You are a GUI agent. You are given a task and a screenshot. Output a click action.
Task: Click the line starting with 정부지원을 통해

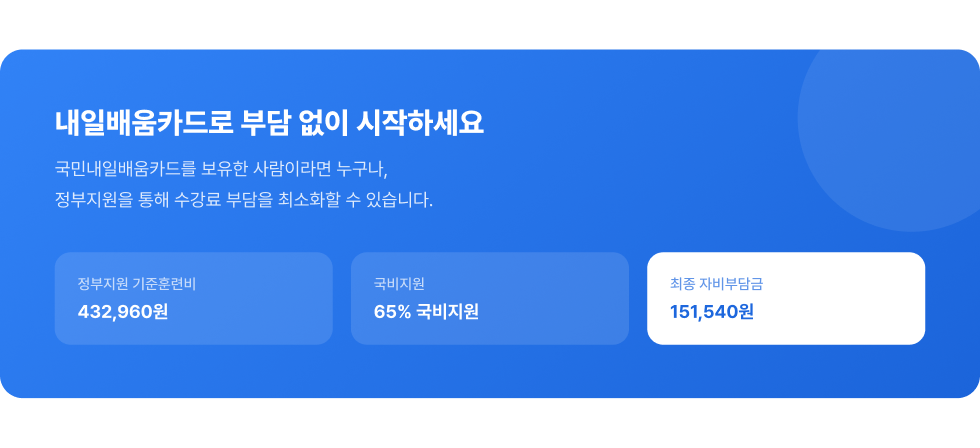[244, 199]
